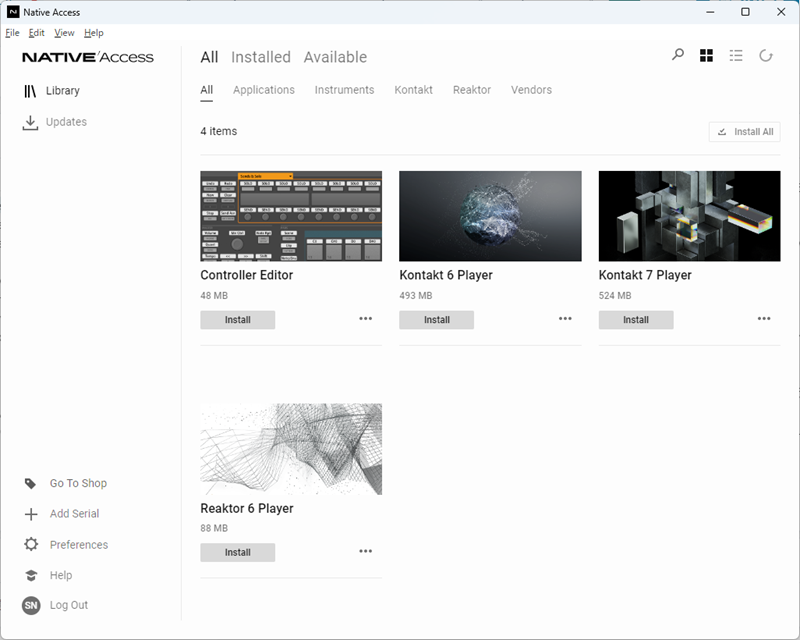Open Library in the sidebar

63,91
